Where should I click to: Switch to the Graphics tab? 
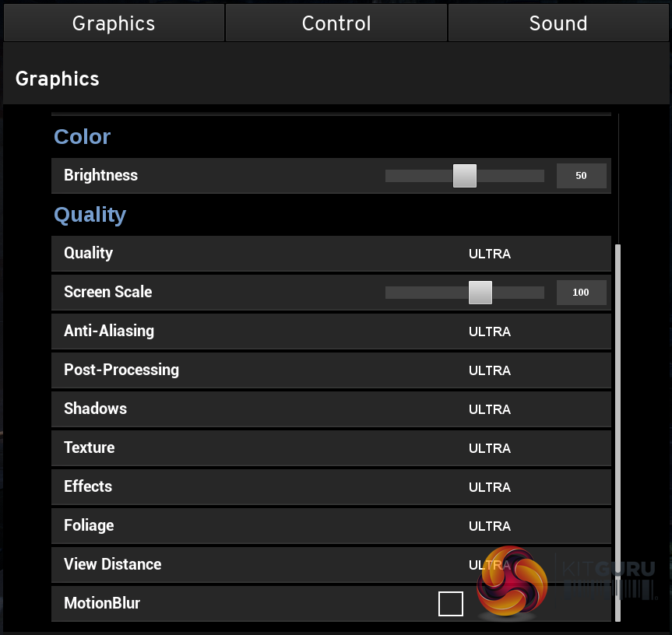[x=114, y=23]
